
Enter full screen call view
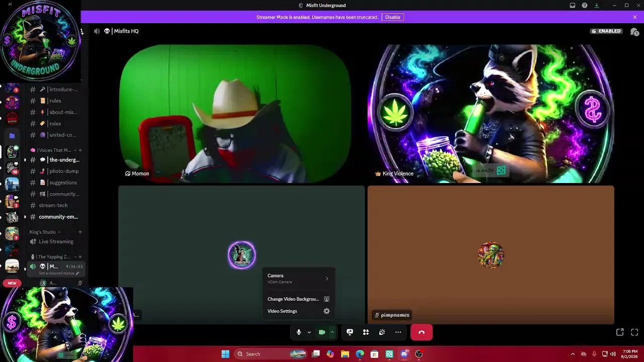634,332
